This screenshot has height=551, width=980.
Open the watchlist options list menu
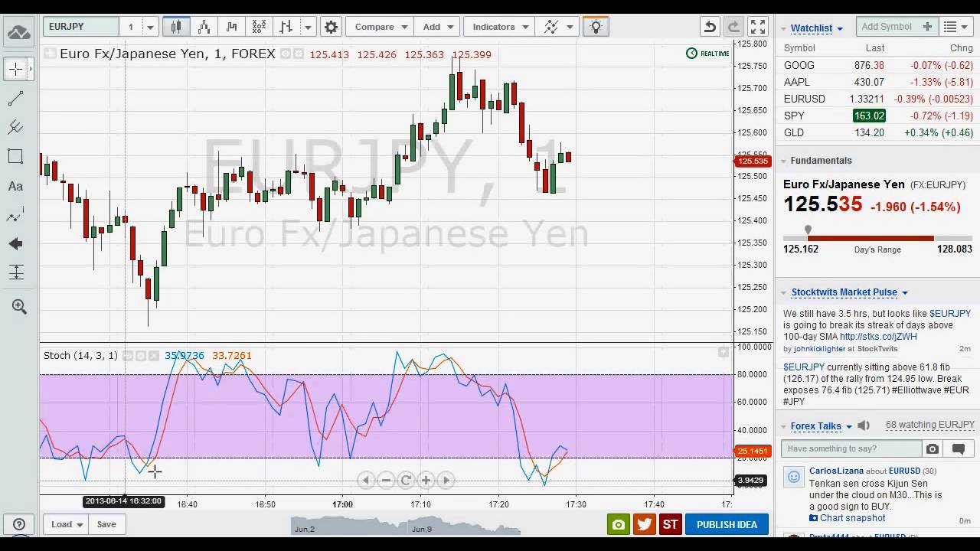pos(956,27)
